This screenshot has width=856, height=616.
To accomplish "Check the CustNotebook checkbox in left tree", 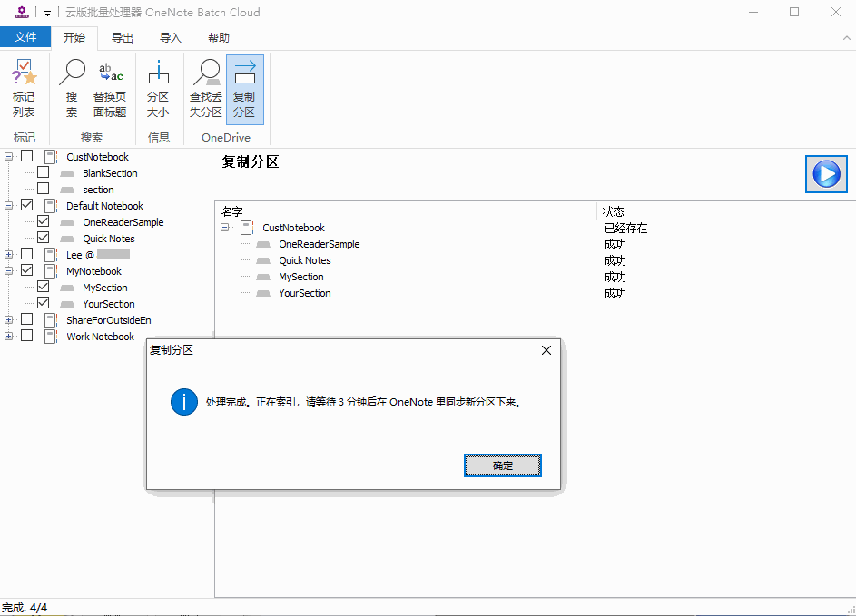I will (x=27, y=157).
